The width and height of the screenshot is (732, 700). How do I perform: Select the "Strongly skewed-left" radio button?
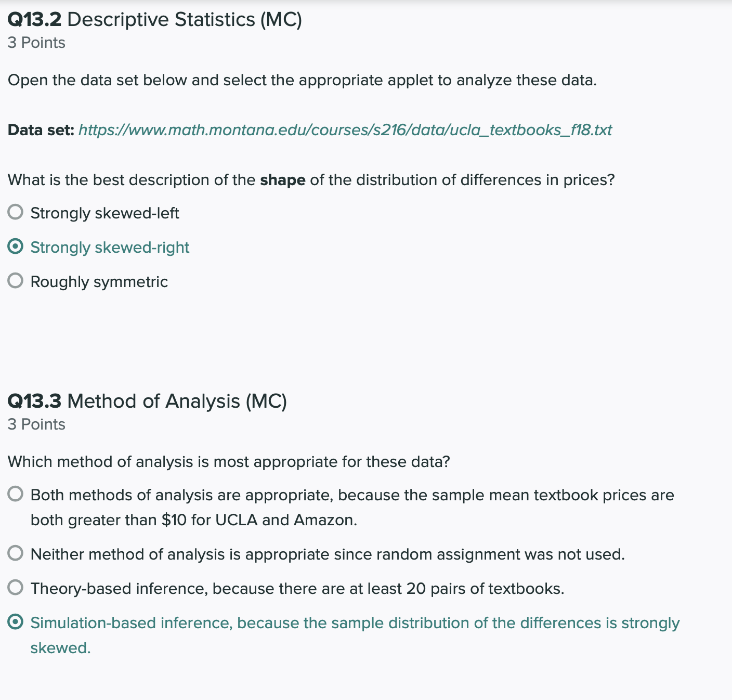pos(16,212)
